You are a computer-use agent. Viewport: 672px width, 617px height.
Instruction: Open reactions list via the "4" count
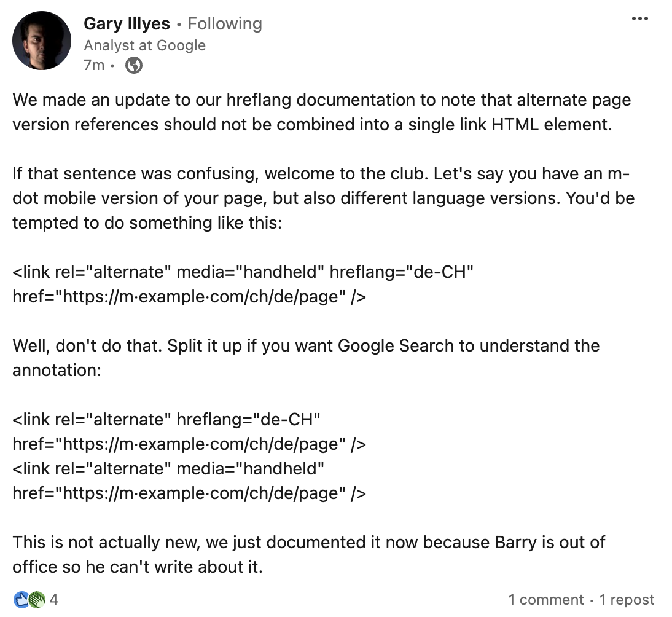coord(53,600)
